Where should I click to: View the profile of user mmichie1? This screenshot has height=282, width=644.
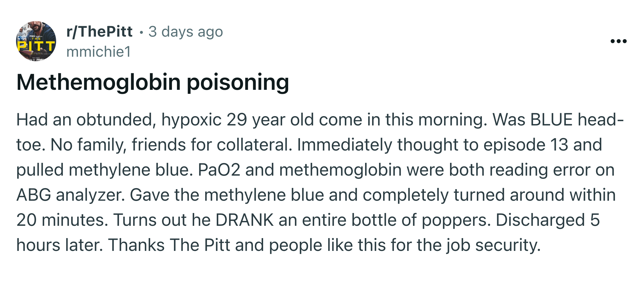click(x=98, y=52)
